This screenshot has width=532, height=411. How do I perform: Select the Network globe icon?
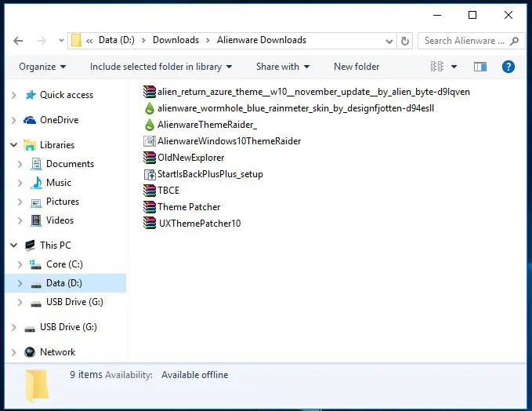30,352
